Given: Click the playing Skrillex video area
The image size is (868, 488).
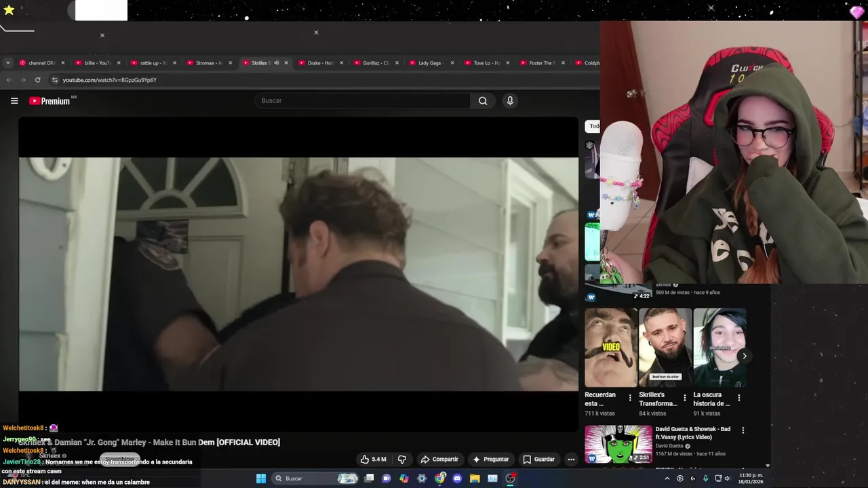Looking at the screenshot, I should pos(298,274).
